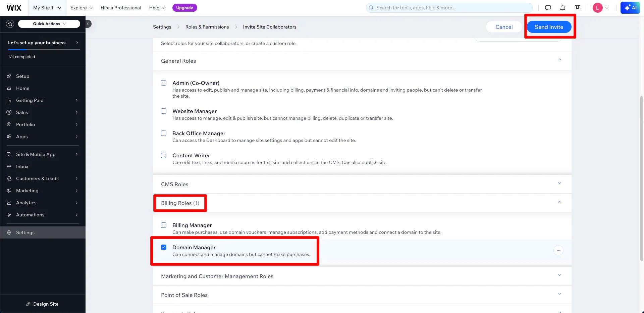Click the Send Invite button
Viewport: 644px width, 313px height.
549,27
